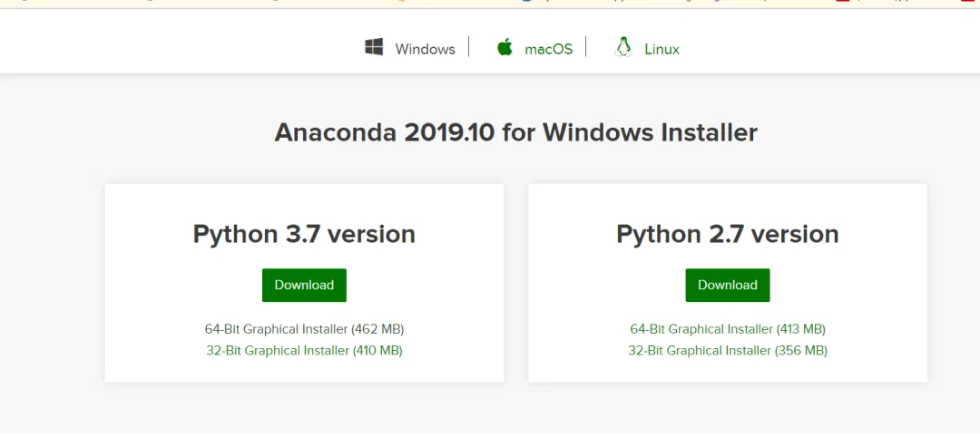Download the Python 2.7 version

coord(728,285)
